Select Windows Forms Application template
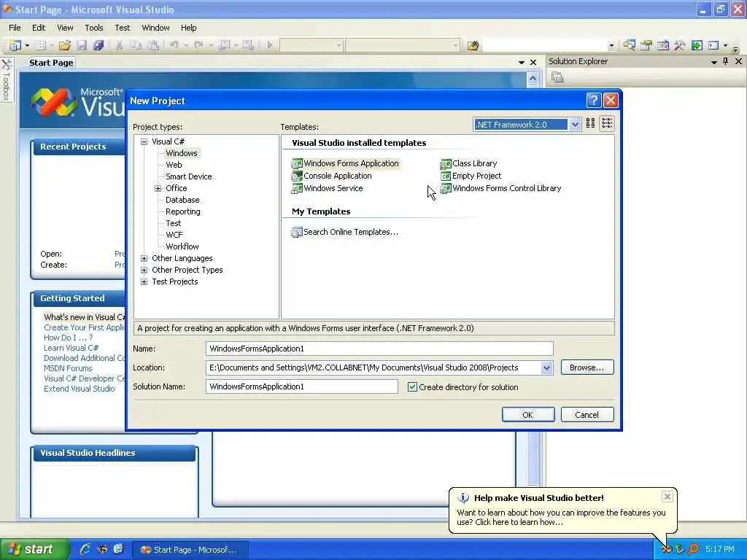 pyautogui.click(x=345, y=163)
